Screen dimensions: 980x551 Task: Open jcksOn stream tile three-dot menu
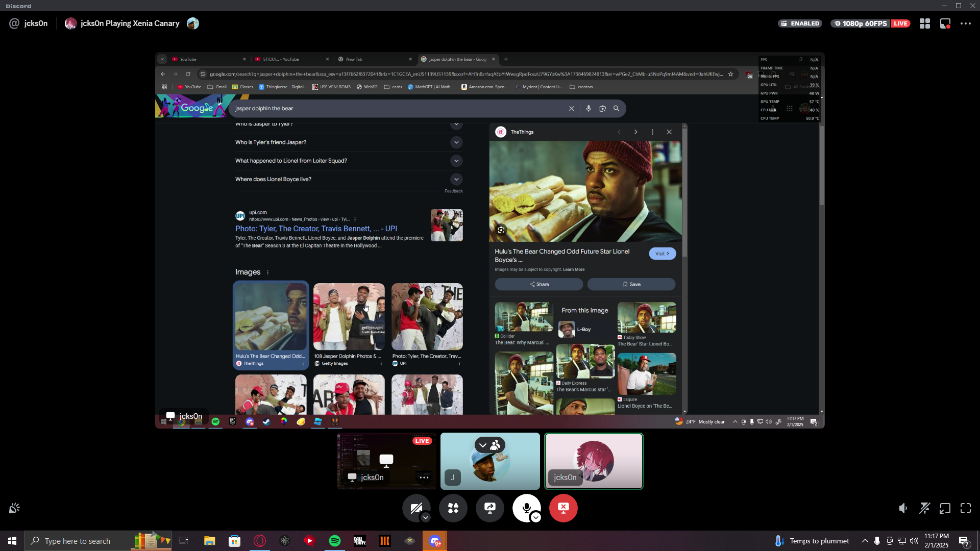pyautogui.click(x=424, y=478)
